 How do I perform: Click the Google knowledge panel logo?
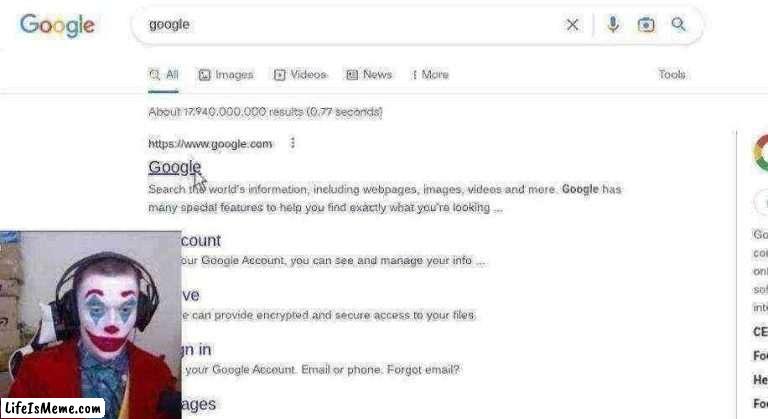(x=761, y=153)
